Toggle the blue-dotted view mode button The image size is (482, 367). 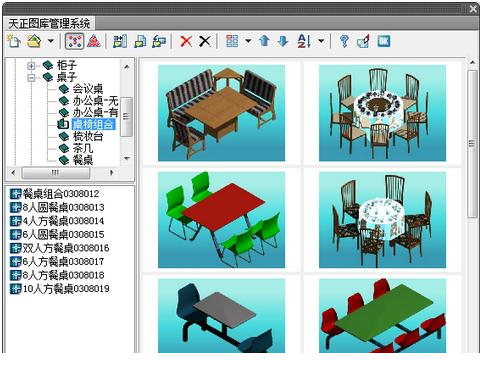click(74, 41)
